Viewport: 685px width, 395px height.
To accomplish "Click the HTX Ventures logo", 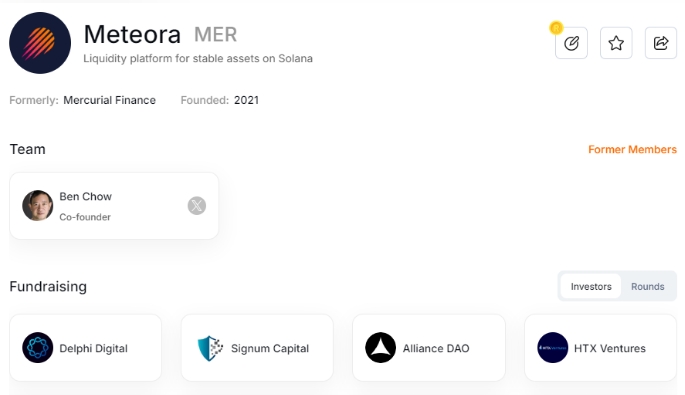I will (x=553, y=348).
